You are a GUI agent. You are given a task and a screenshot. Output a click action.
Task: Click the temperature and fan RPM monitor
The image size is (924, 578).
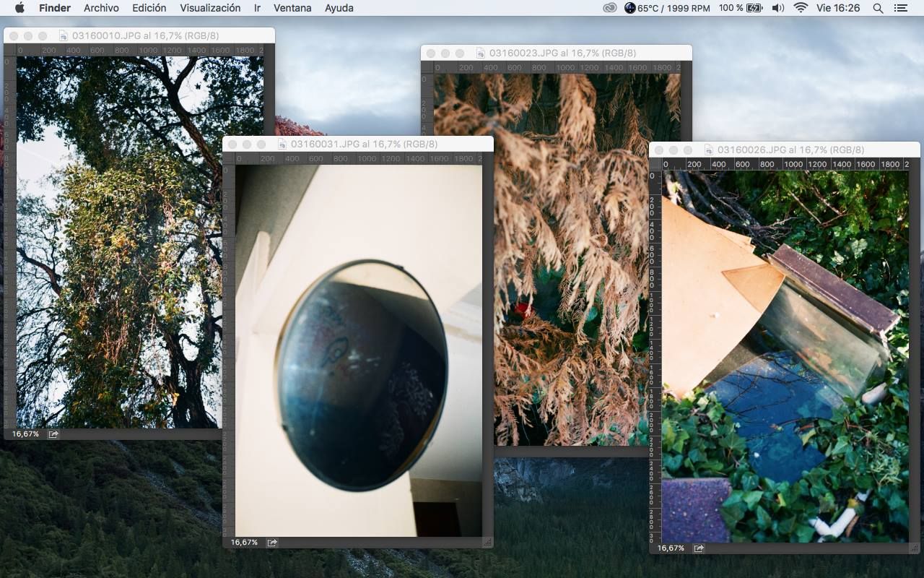[667, 8]
